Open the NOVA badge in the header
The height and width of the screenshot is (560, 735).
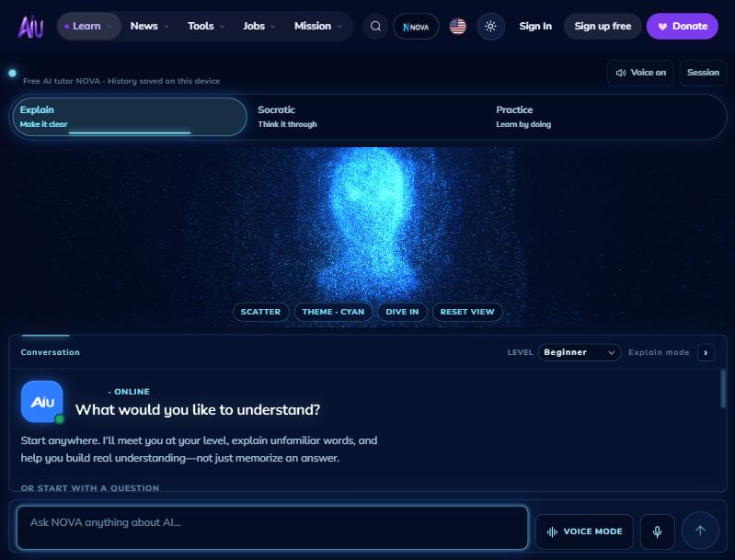pos(416,27)
